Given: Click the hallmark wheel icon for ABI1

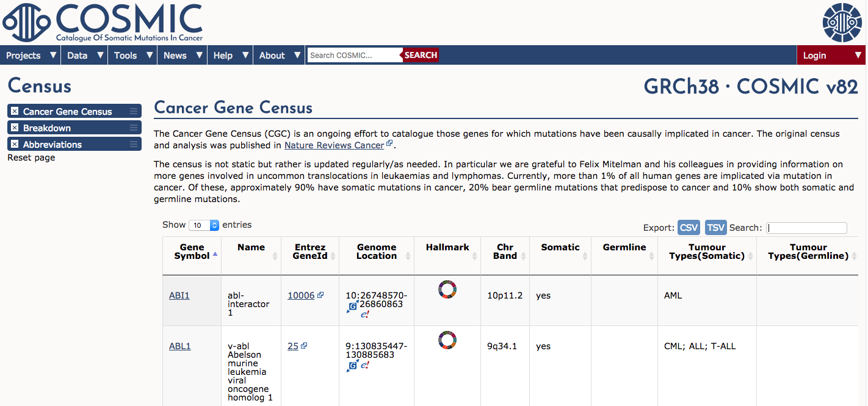Looking at the screenshot, I should pos(447,289).
